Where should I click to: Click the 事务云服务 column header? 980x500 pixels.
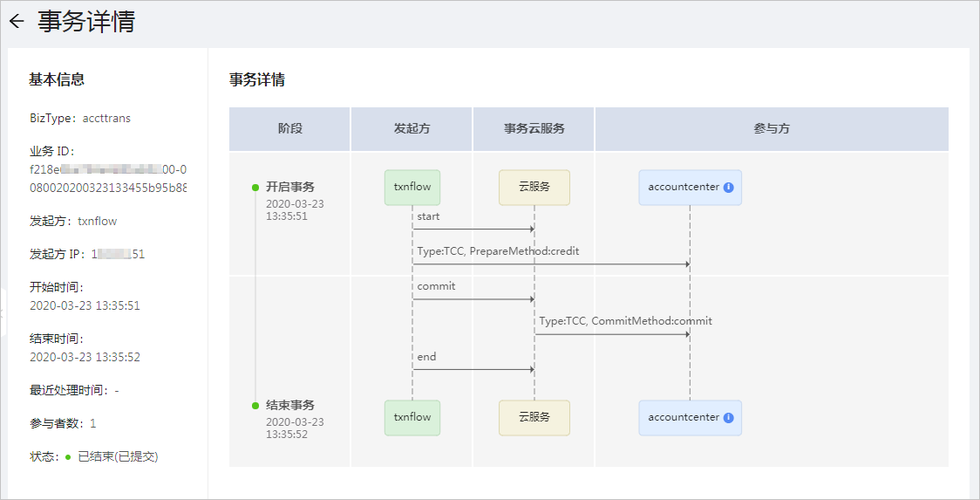[x=534, y=129]
